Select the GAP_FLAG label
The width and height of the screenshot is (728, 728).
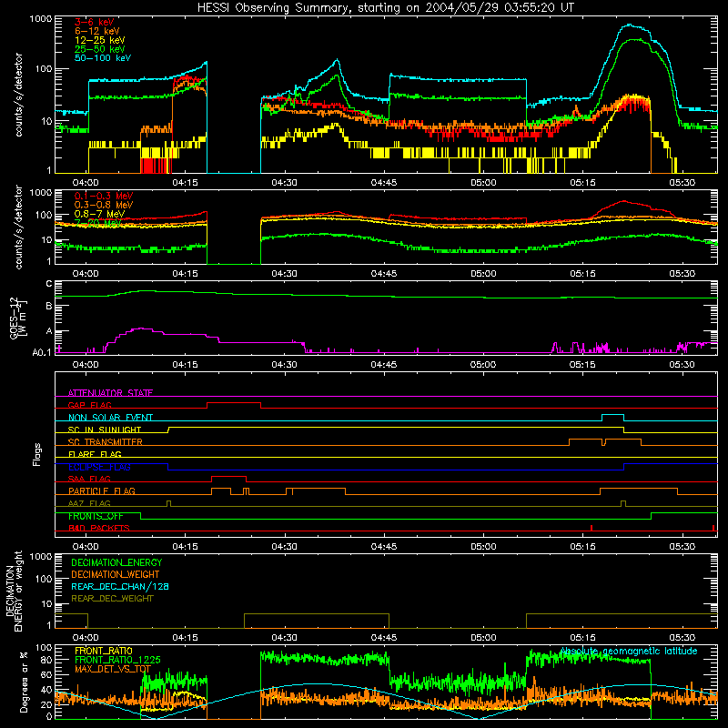[89, 405]
